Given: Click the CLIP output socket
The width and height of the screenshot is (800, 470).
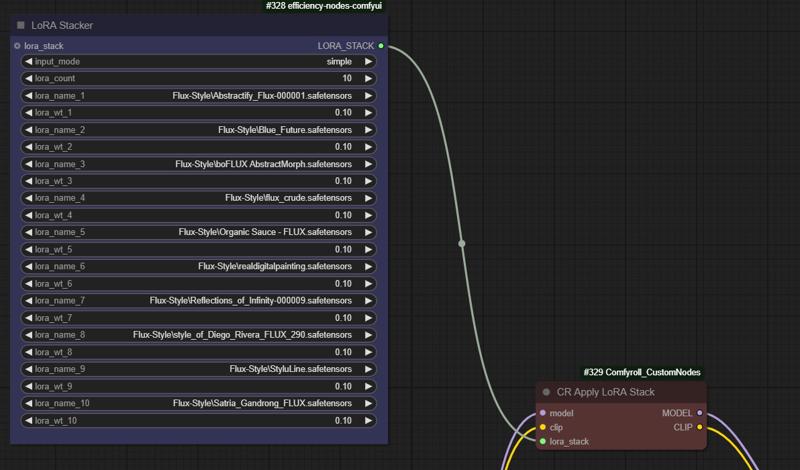Looking at the screenshot, I should [x=699, y=427].
